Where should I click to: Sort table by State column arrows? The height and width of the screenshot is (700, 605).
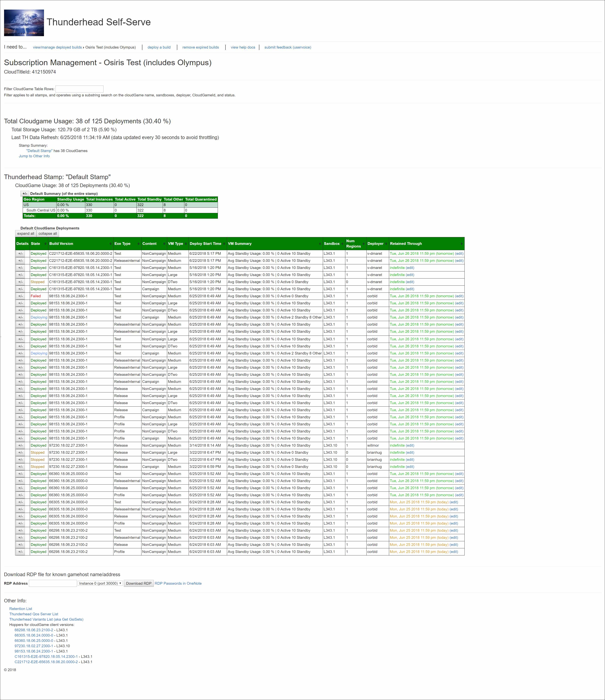click(45, 244)
